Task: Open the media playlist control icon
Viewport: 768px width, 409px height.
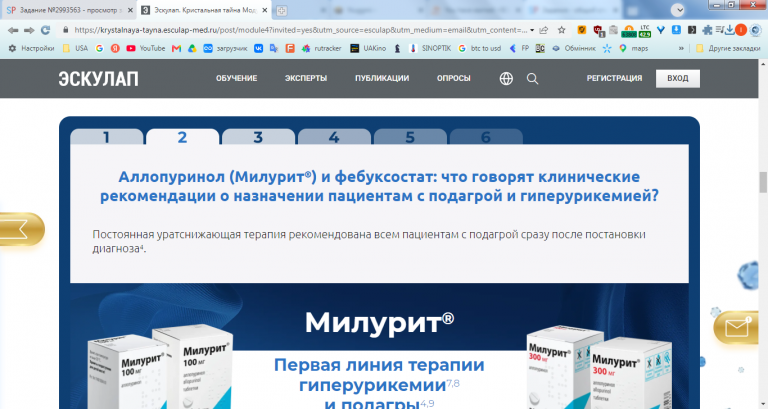Action: click(x=719, y=30)
